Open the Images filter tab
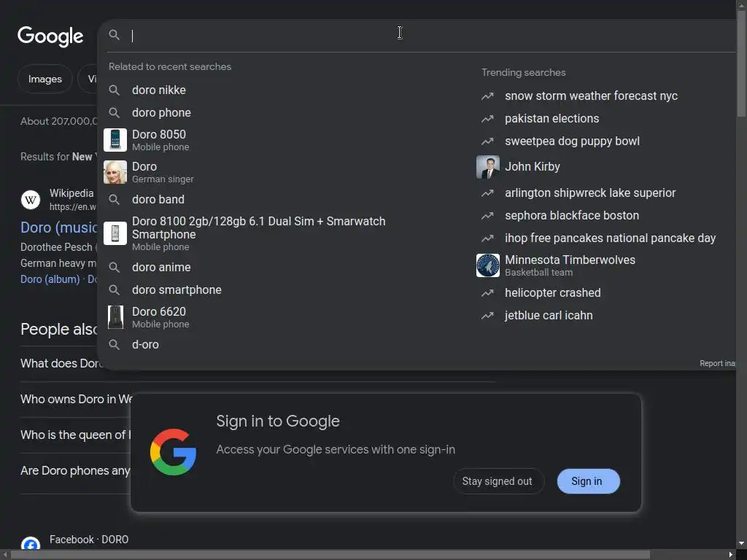Viewport: 747px width, 560px height. [x=44, y=79]
